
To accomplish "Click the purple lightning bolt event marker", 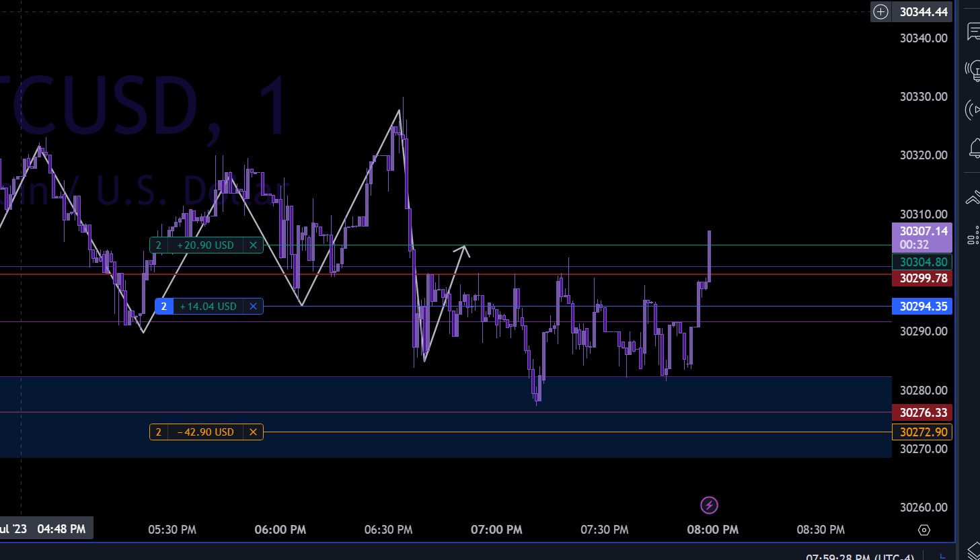I will [x=709, y=505].
